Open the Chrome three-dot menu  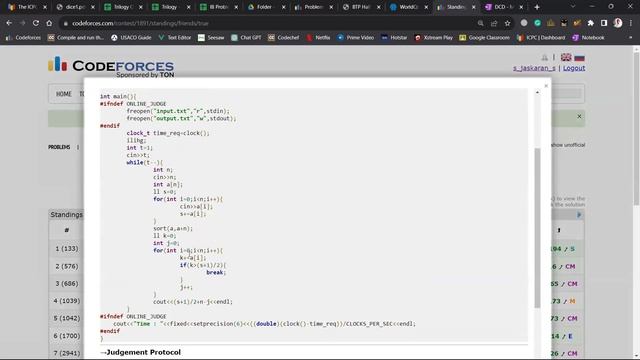tap(631, 23)
